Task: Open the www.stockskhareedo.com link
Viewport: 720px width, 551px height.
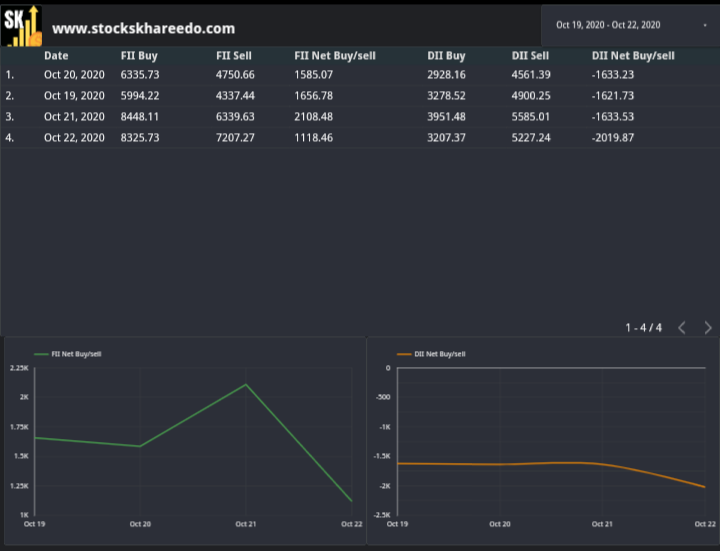Action: pos(143,28)
